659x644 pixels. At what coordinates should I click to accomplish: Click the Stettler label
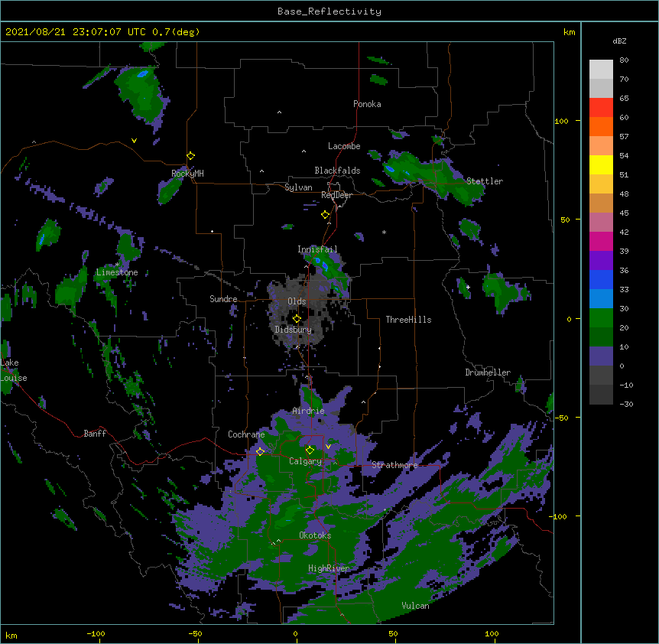[485, 181]
